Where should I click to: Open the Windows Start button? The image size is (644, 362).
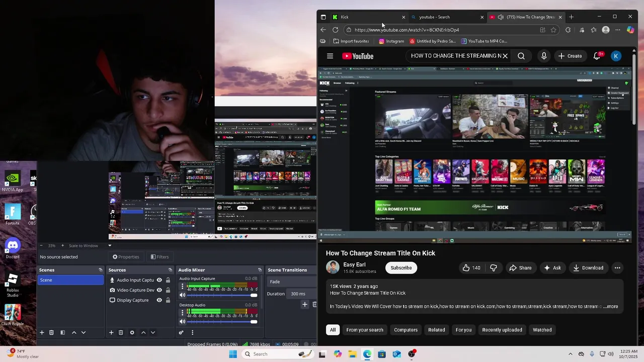click(233, 354)
